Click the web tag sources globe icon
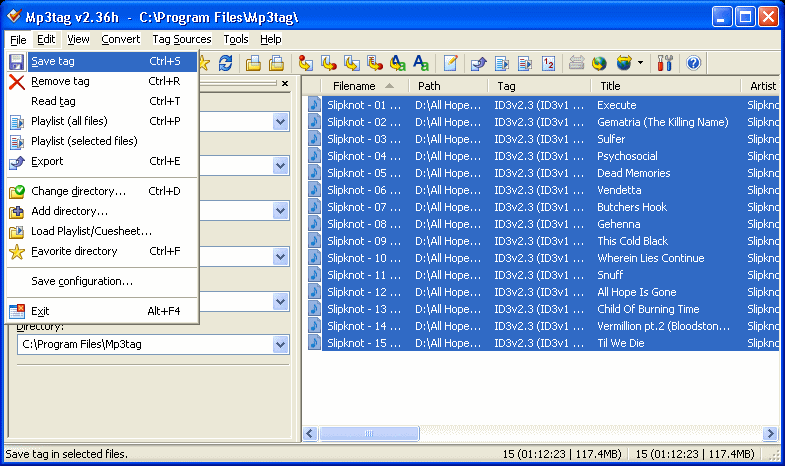 [x=624, y=63]
